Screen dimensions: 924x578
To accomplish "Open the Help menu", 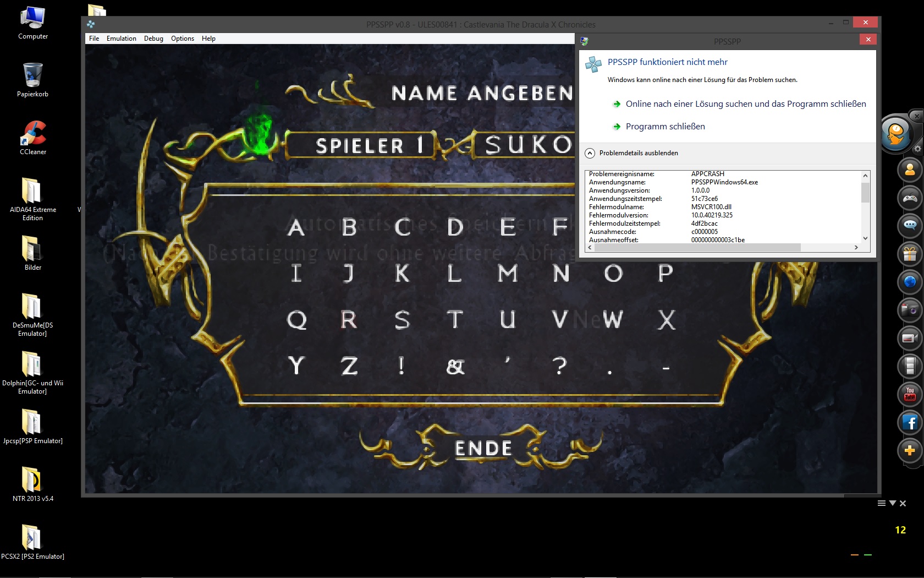I will [x=208, y=39].
